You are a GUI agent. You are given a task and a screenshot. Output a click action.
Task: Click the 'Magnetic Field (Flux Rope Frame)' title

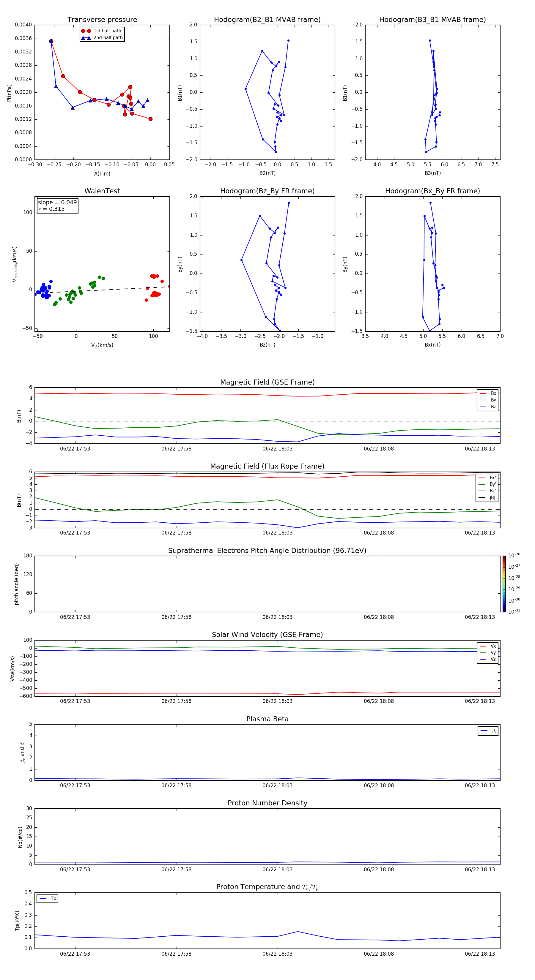pos(267,467)
